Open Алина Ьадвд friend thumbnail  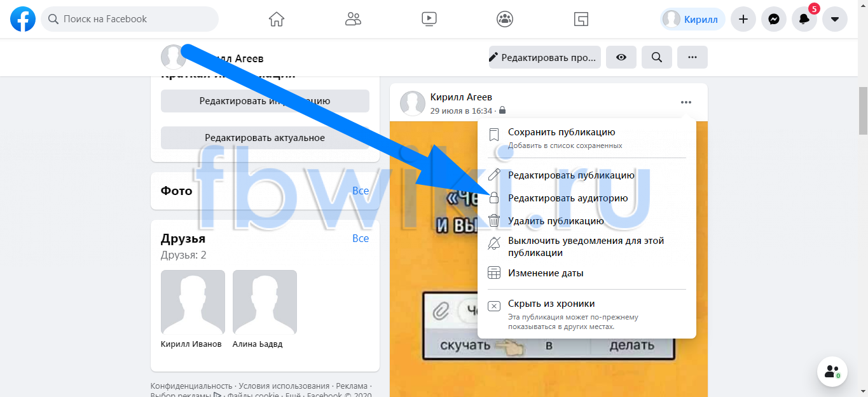pos(265,302)
